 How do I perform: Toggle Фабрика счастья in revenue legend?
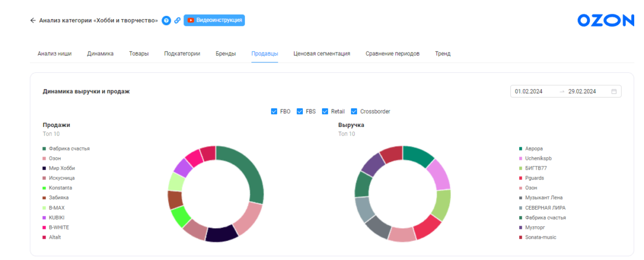point(542,218)
